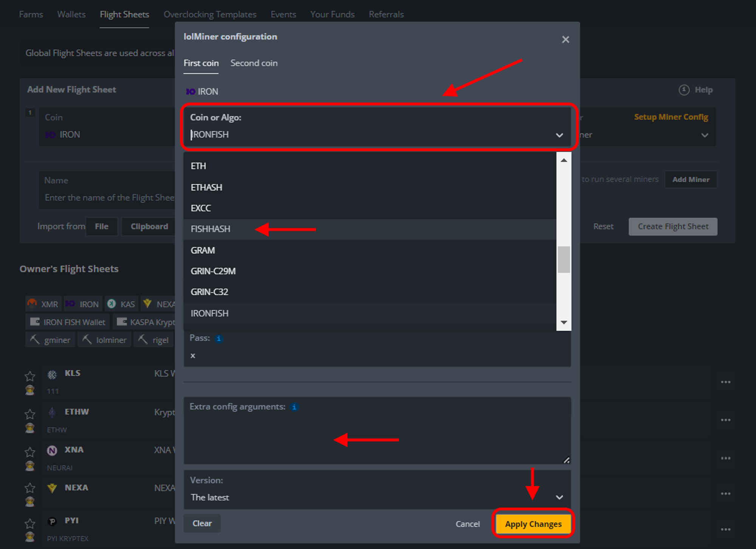The image size is (756, 549).
Task: Click the Extra config arguments info icon
Action: [x=294, y=407]
